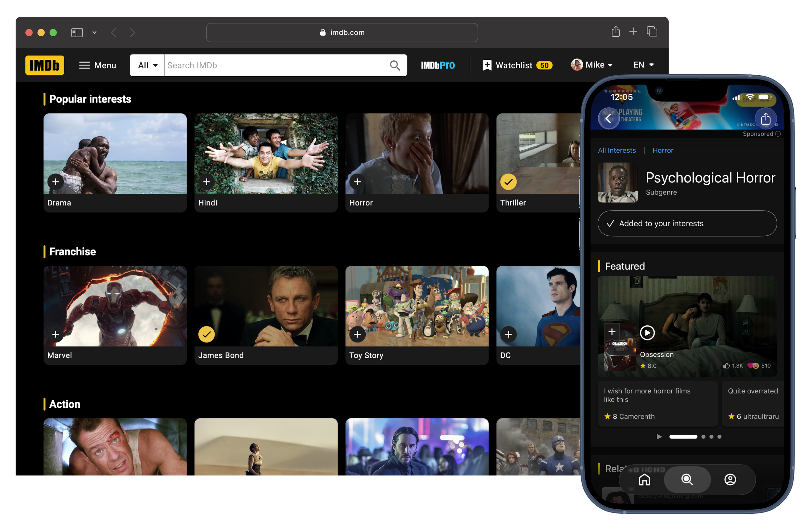Go back with Safari's back arrow
This screenshot has width=812, height=531.
coord(114,32)
